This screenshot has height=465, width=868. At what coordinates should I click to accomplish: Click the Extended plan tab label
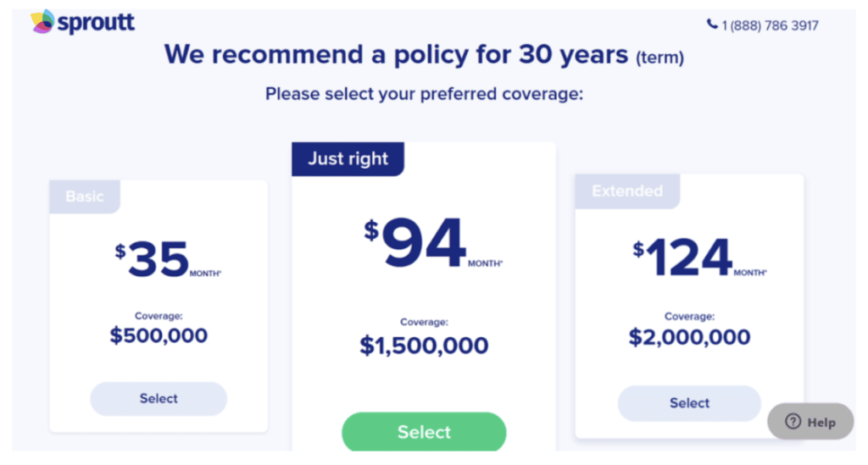pyautogui.click(x=627, y=191)
